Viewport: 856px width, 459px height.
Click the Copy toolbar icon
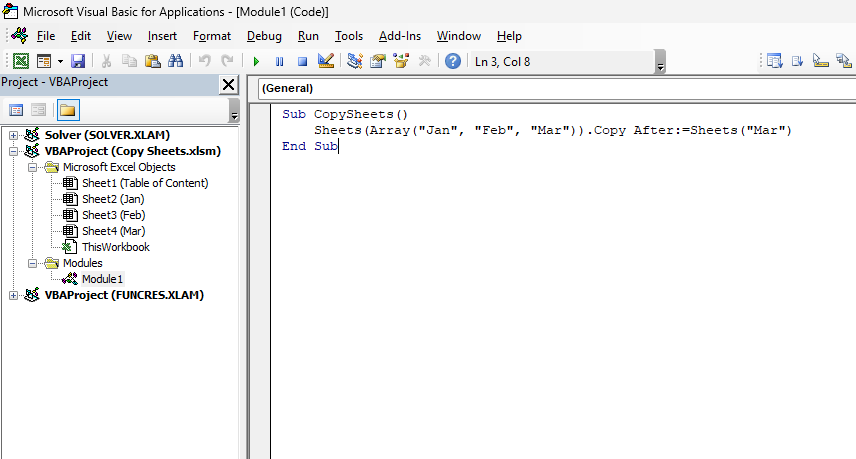129,61
